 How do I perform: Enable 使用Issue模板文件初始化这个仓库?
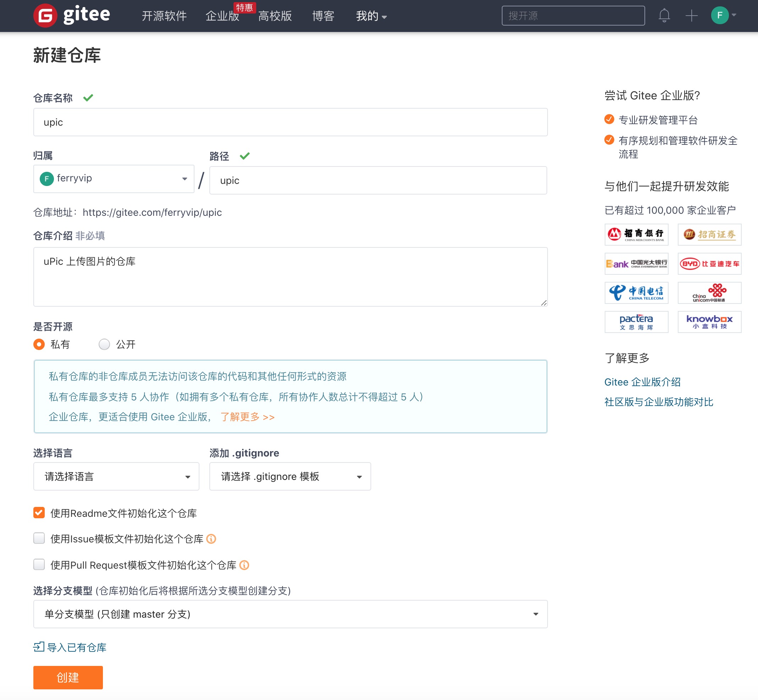[39, 538]
